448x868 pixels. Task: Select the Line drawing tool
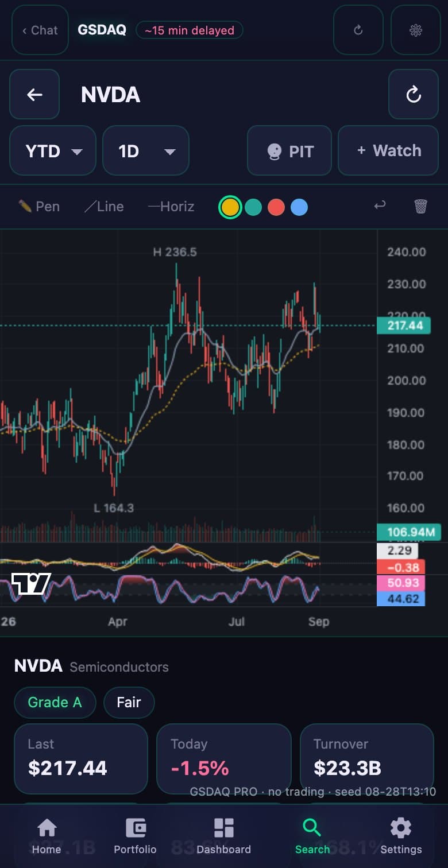(104, 207)
